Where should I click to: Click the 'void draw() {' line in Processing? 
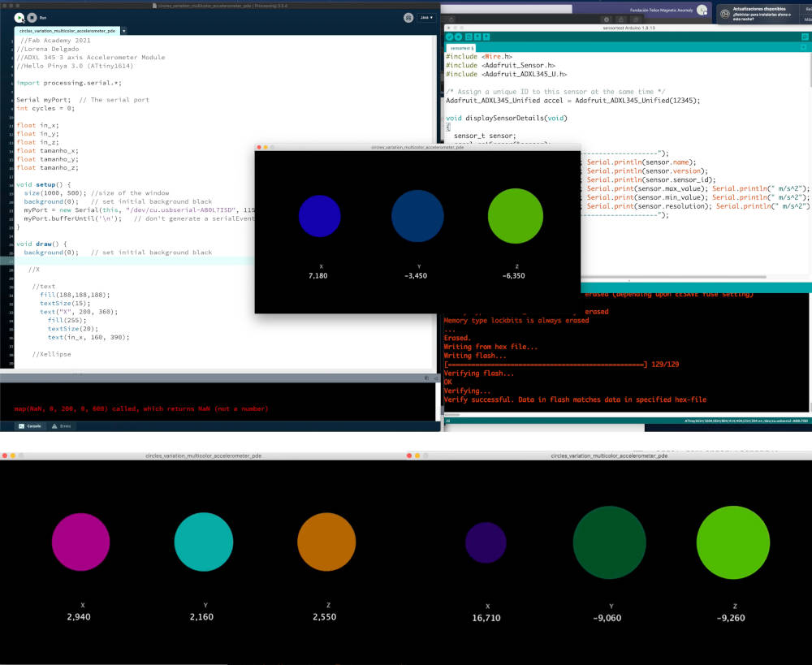[x=41, y=244]
